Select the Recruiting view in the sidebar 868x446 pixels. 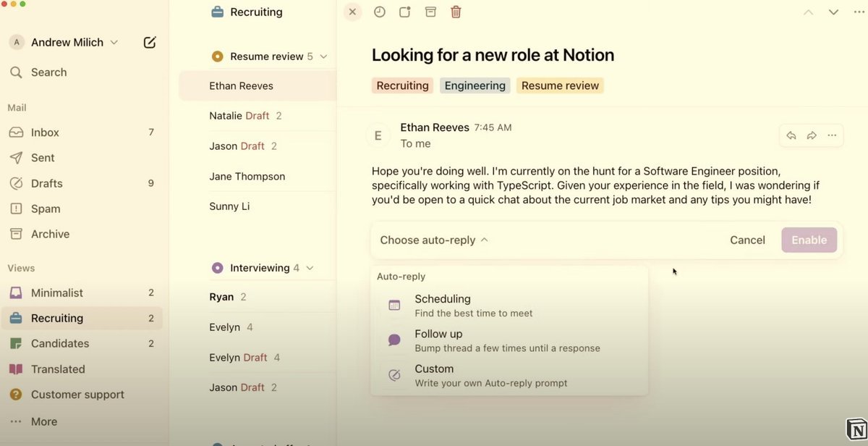pyautogui.click(x=82, y=318)
